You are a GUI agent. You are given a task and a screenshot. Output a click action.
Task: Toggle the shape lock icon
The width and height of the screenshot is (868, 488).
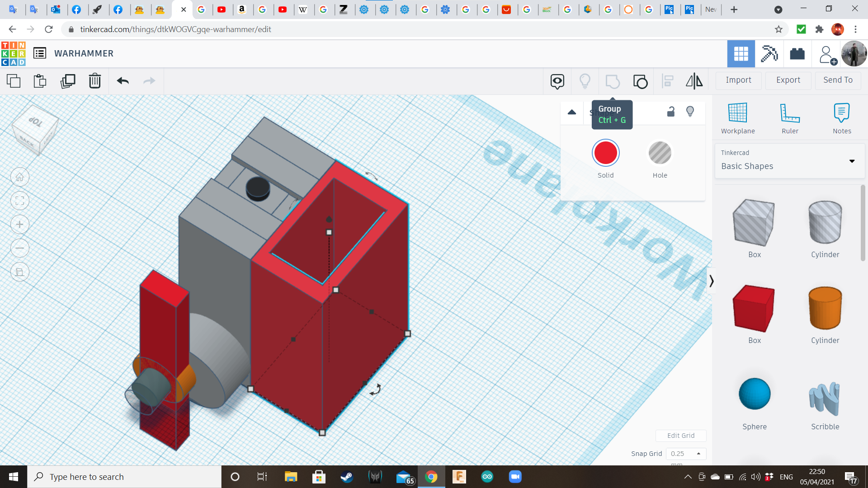(671, 112)
